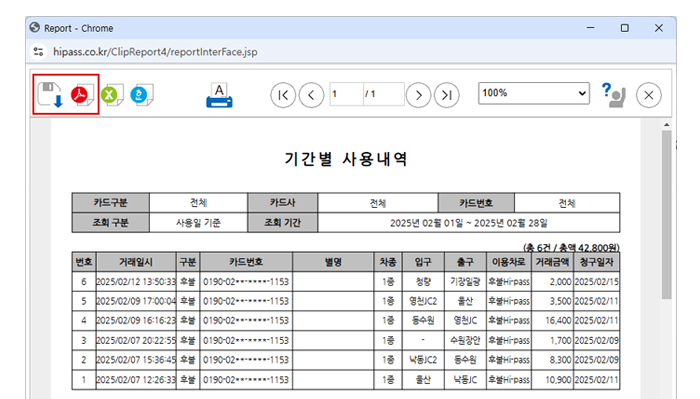Click transaction time 2025/02/09 16:16:23
The width and height of the screenshot is (700, 399).
coord(136,320)
